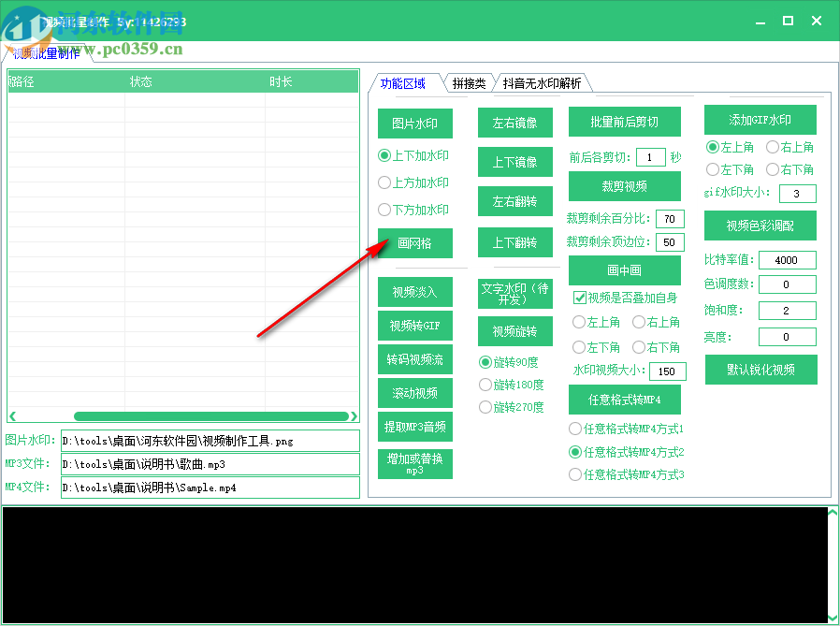Click the 时长 column header
The image size is (840, 626).
[311, 81]
